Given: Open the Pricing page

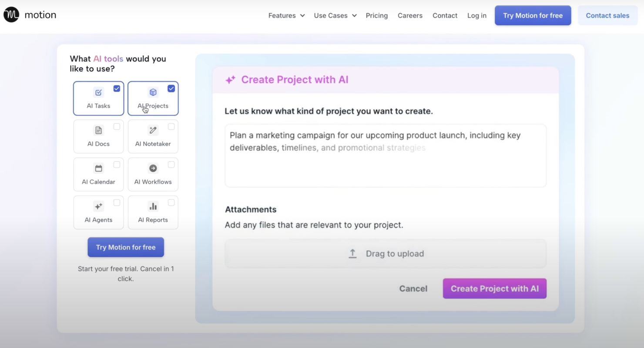Looking at the screenshot, I should [377, 15].
